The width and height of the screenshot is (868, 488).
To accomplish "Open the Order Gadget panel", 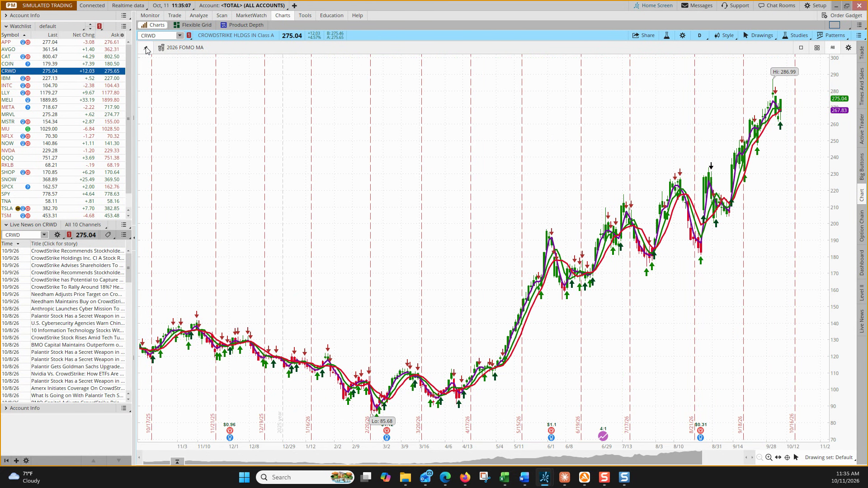I will click(x=842, y=15).
